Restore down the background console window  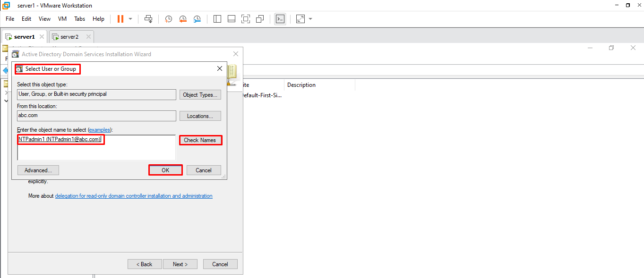pos(611,48)
